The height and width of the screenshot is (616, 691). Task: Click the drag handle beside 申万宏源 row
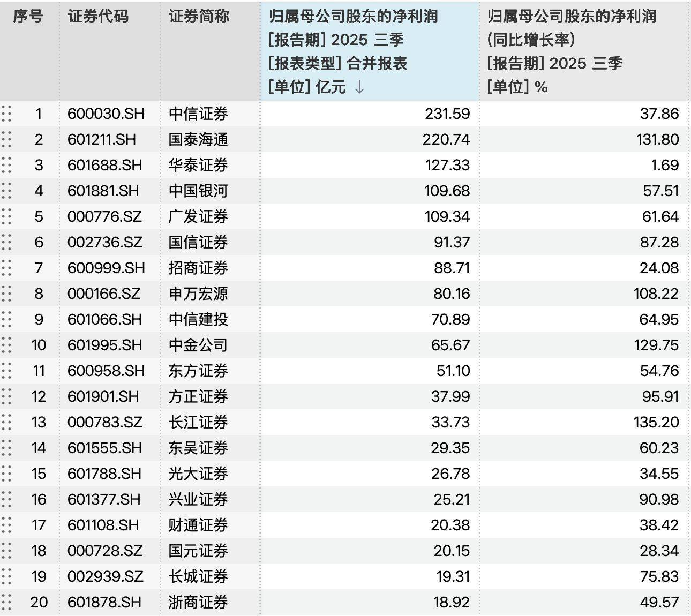coord(6,294)
